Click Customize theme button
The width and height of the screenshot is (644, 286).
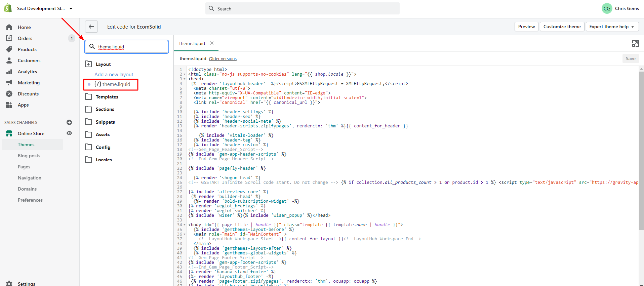tap(562, 27)
